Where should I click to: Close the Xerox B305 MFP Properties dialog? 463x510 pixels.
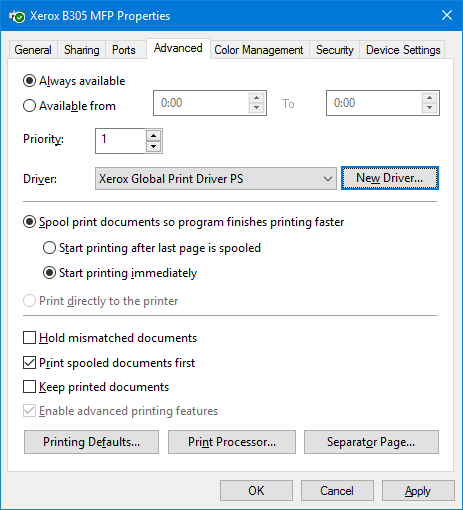[x=447, y=15]
